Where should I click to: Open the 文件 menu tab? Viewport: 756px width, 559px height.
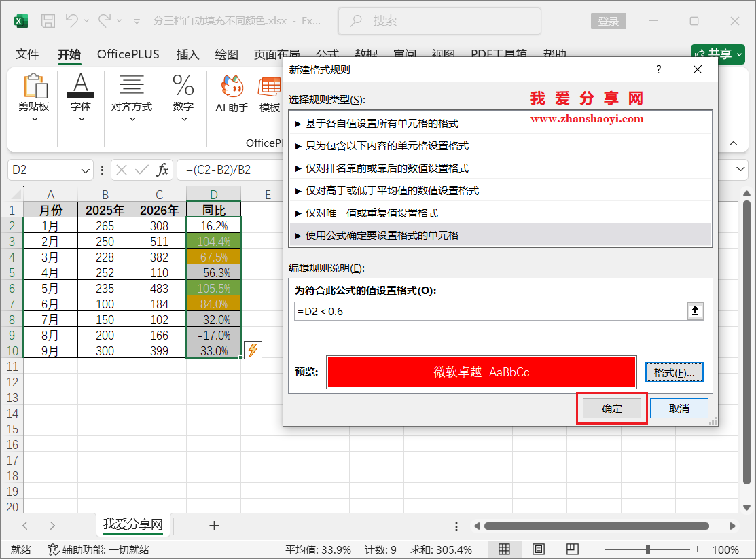click(x=27, y=54)
